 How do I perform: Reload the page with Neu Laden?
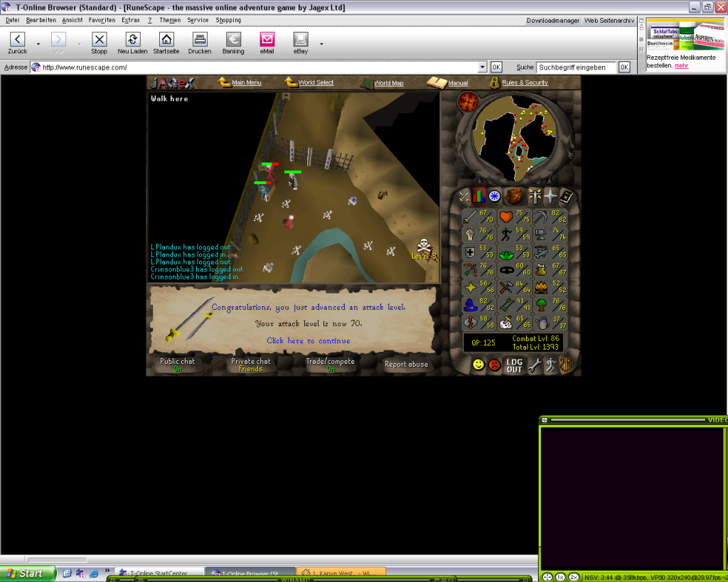coord(133,40)
